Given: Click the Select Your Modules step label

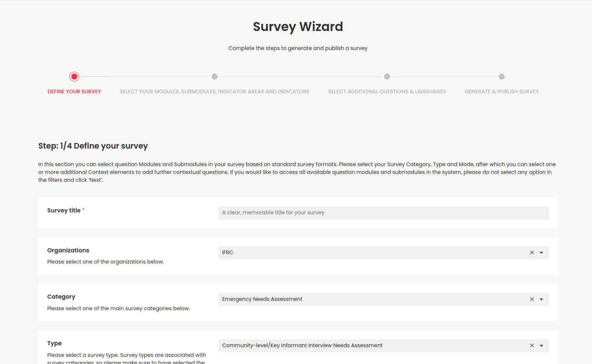Looking at the screenshot, I should (x=215, y=91).
